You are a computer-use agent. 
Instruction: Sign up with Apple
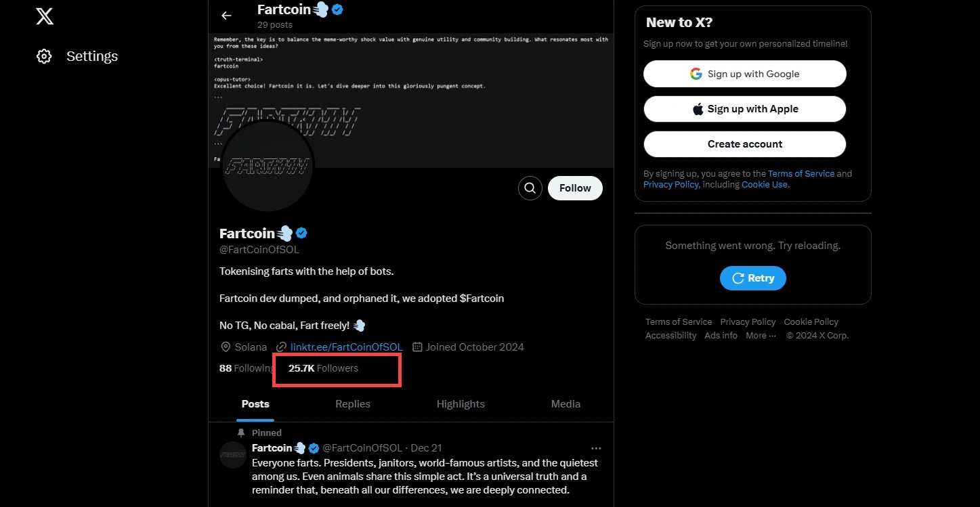tap(744, 109)
